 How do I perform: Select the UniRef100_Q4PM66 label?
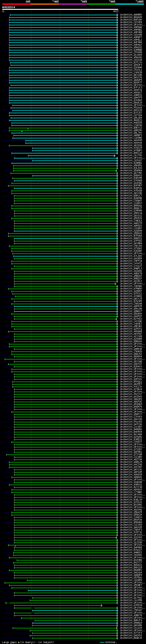pos(131,548)
